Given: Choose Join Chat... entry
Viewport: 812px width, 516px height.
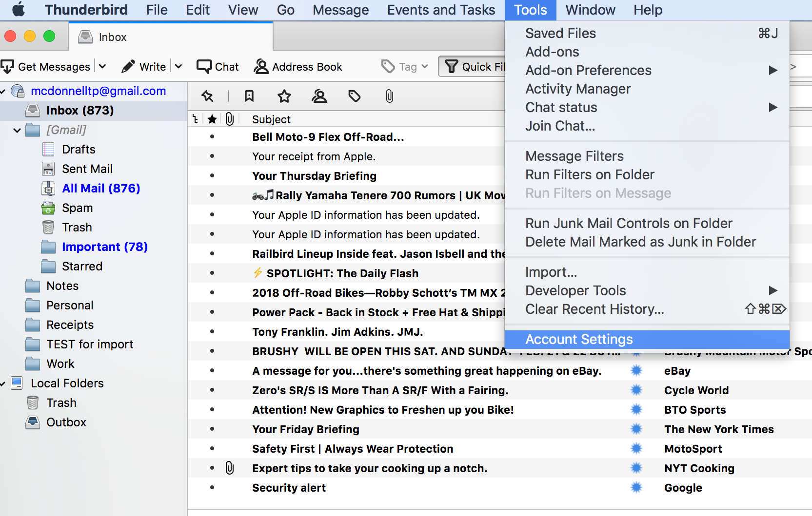Looking at the screenshot, I should pyautogui.click(x=647, y=126).
